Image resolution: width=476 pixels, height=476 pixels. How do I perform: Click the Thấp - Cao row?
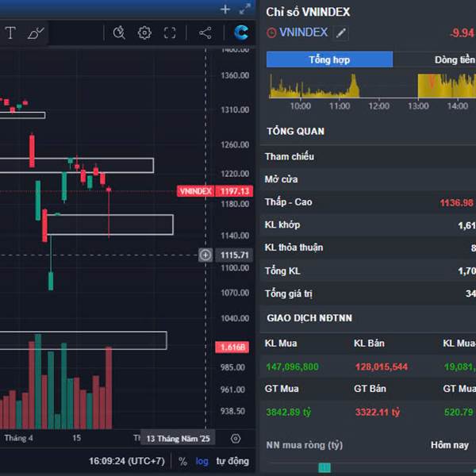pyautogui.click(x=368, y=202)
